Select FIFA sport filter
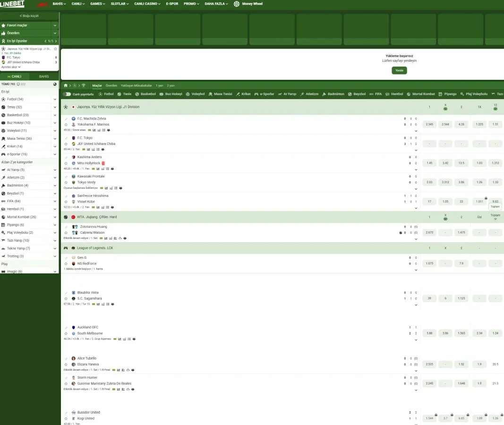This screenshot has width=504, height=425. pyautogui.click(x=376, y=94)
